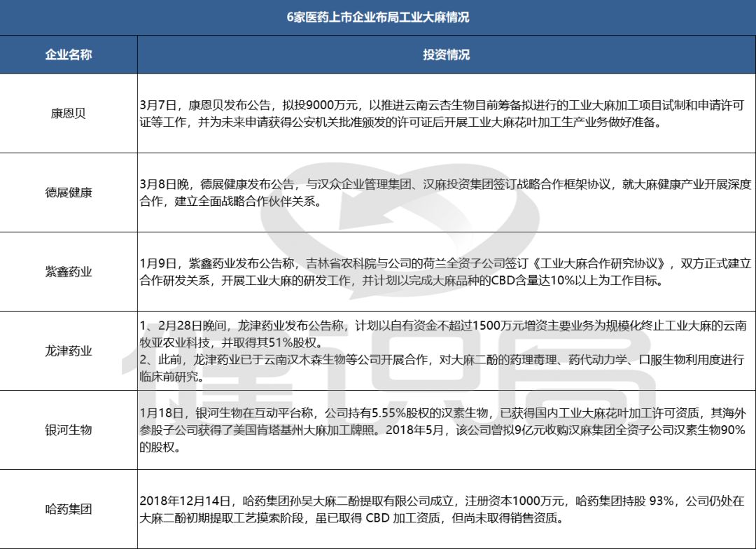Click the 投资情况 column header
Viewport: 756px width, 549px height.
447,55
